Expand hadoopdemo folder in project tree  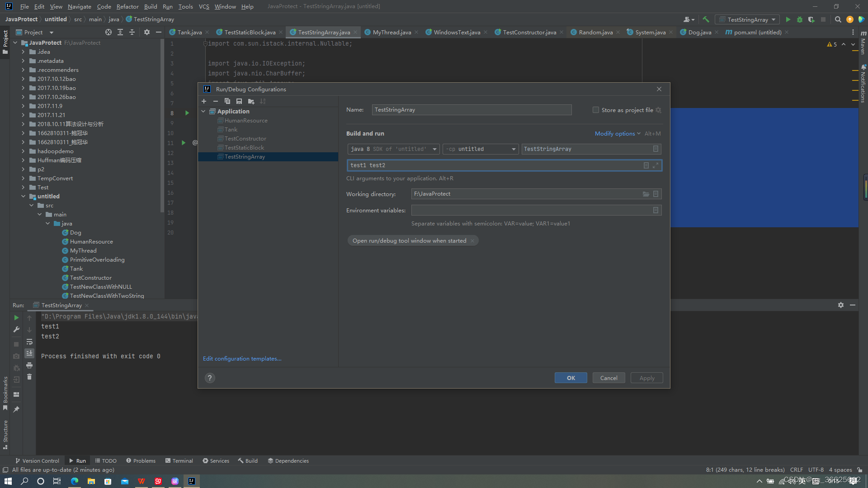click(23, 151)
